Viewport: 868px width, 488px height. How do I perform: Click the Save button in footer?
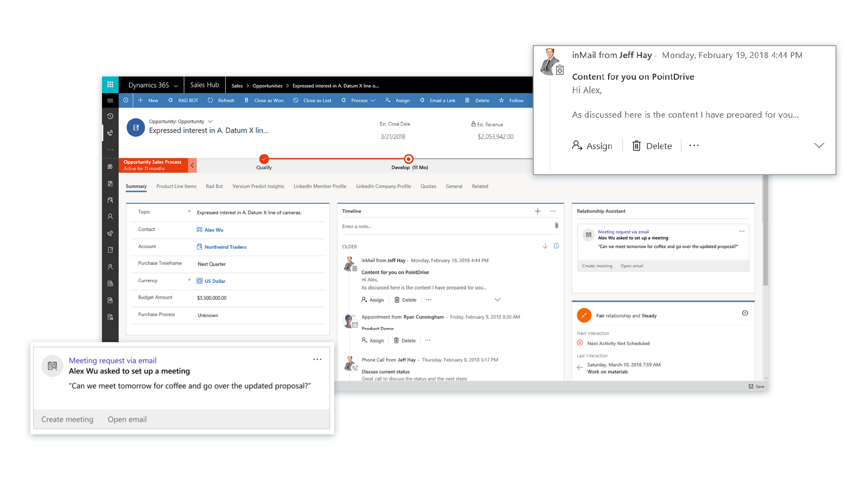(756, 387)
